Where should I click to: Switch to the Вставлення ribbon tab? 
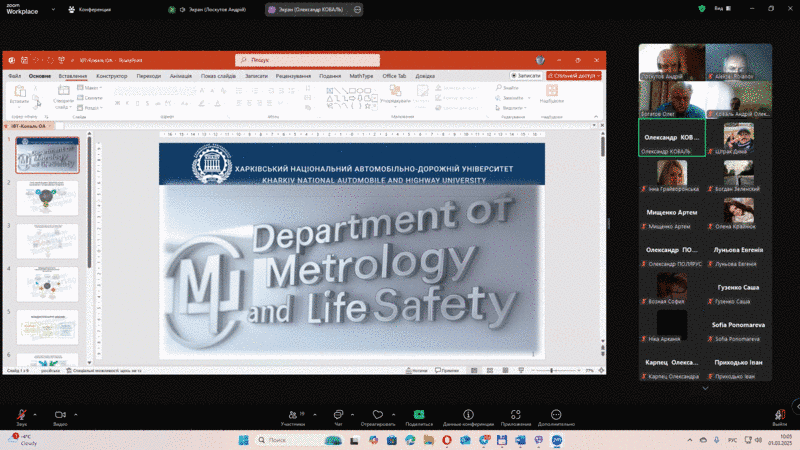point(72,76)
